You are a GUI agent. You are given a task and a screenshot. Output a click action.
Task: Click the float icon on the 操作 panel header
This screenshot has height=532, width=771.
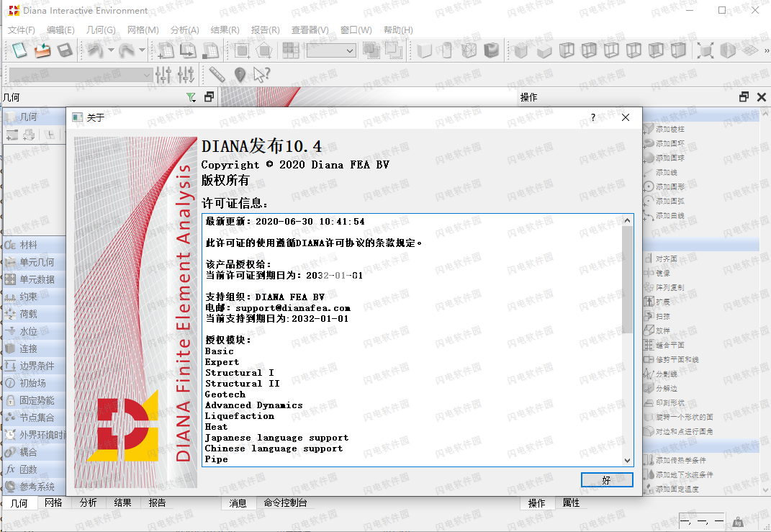pos(744,97)
